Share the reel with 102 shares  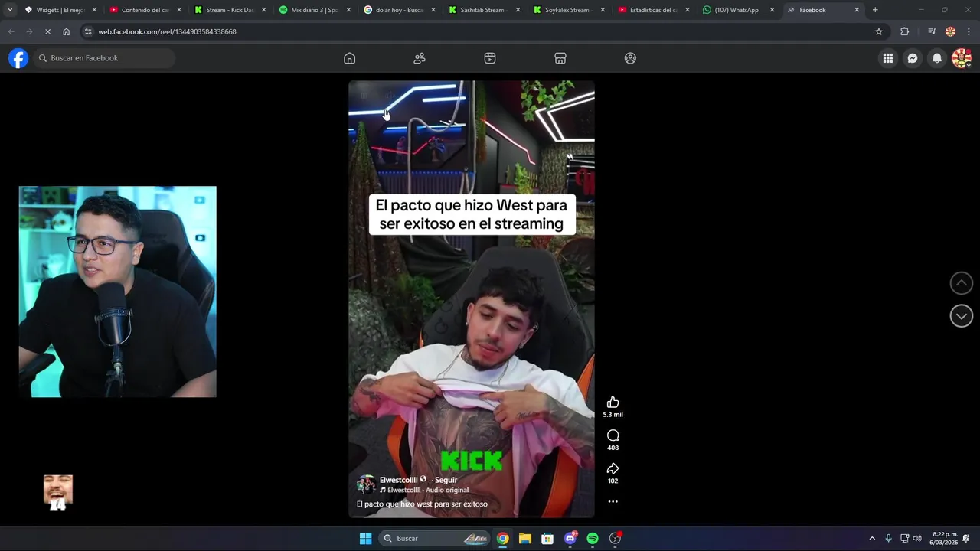[x=612, y=468]
